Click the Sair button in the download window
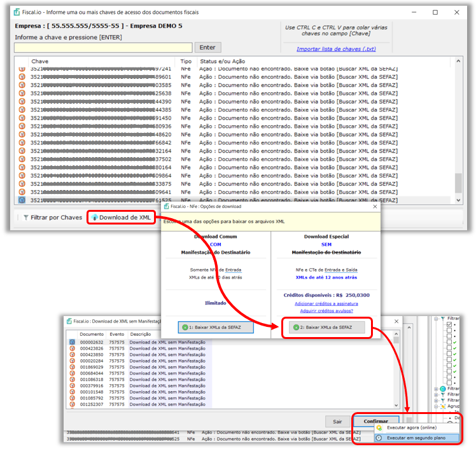Image resolution: width=476 pixels, height=449 pixels. (337, 422)
